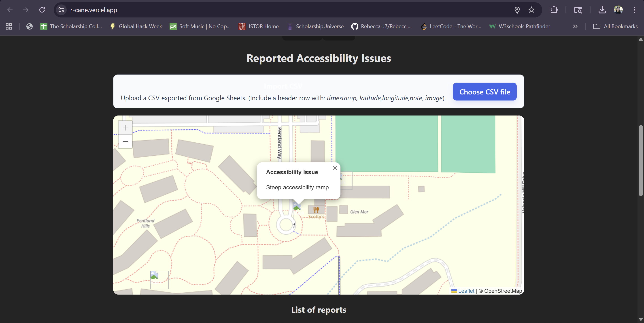Open the All Bookmarks folder
The width and height of the screenshot is (644, 323).
[615, 26]
